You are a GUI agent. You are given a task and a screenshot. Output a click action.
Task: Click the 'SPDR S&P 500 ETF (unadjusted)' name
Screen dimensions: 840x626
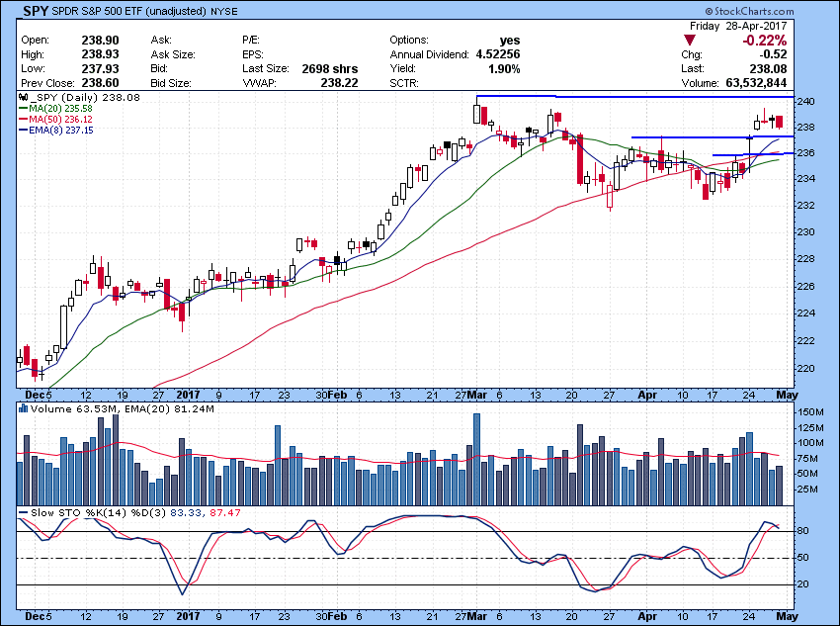click(129, 11)
